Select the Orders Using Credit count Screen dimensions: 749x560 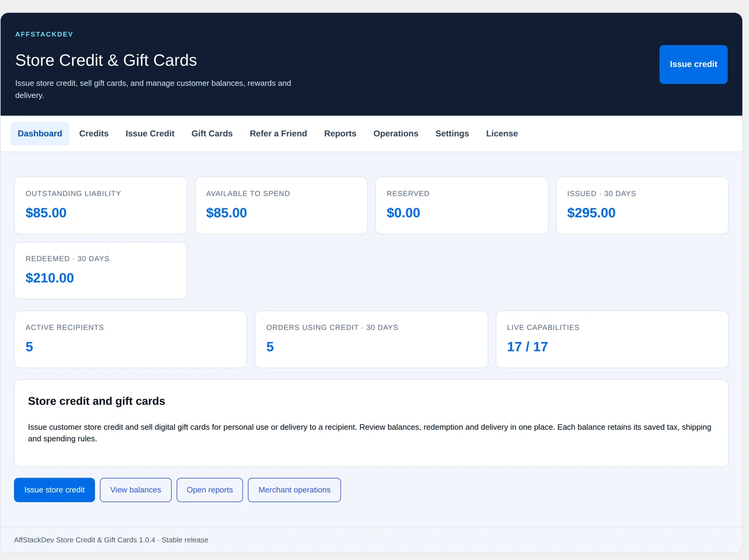click(270, 347)
